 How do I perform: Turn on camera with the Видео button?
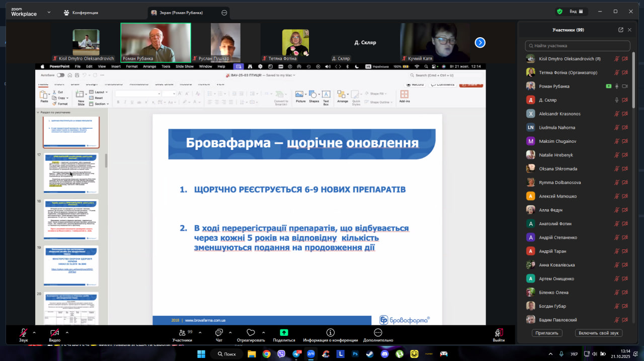click(x=54, y=333)
